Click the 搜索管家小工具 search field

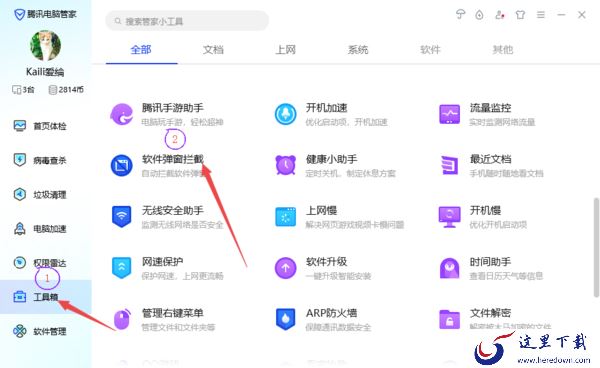point(187,21)
